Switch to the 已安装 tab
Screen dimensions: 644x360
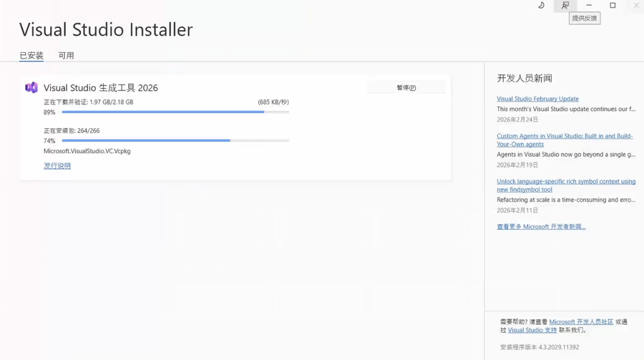tap(31, 55)
